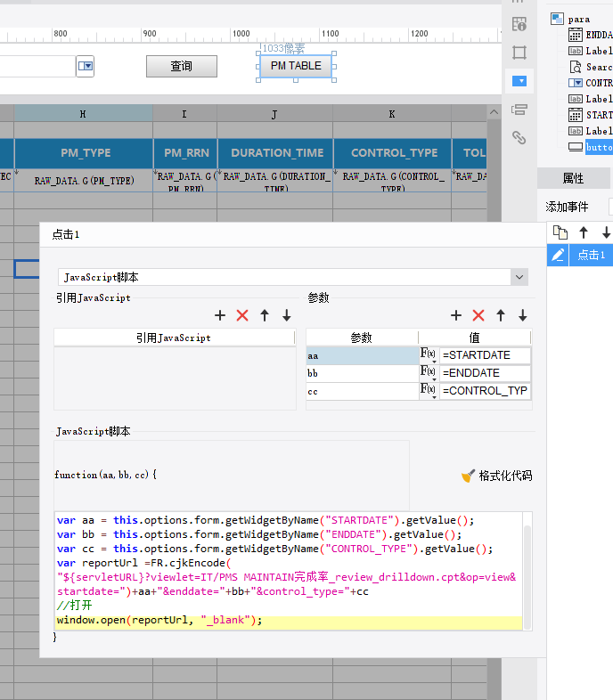
Task: Click code editor vertical scrollbar
Action: [527, 577]
